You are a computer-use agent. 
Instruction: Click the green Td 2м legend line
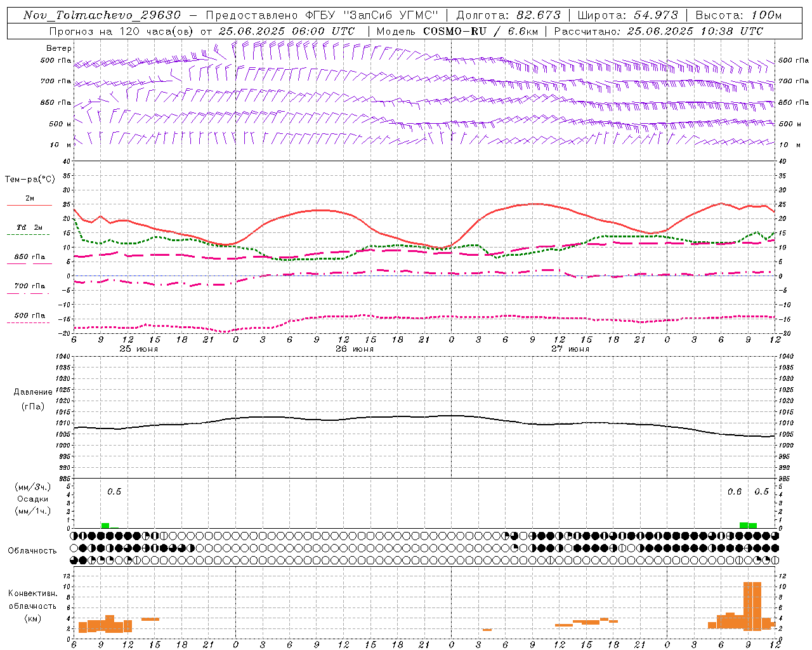[x=29, y=235]
